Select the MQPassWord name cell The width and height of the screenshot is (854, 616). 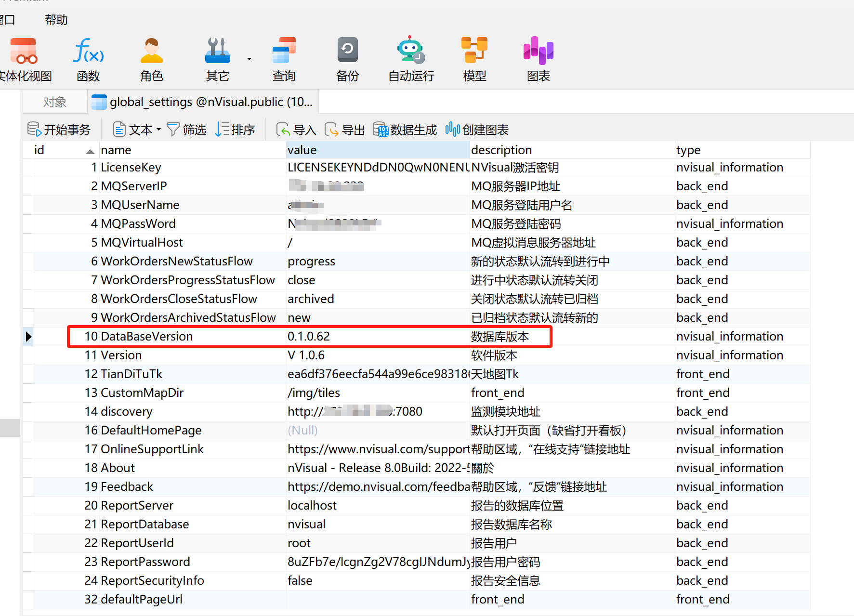(193, 224)
